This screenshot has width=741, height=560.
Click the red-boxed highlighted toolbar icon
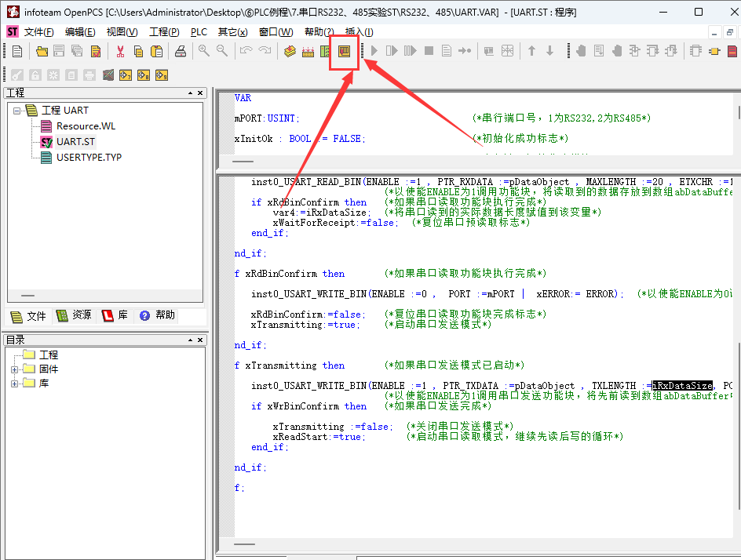[344, 51]
